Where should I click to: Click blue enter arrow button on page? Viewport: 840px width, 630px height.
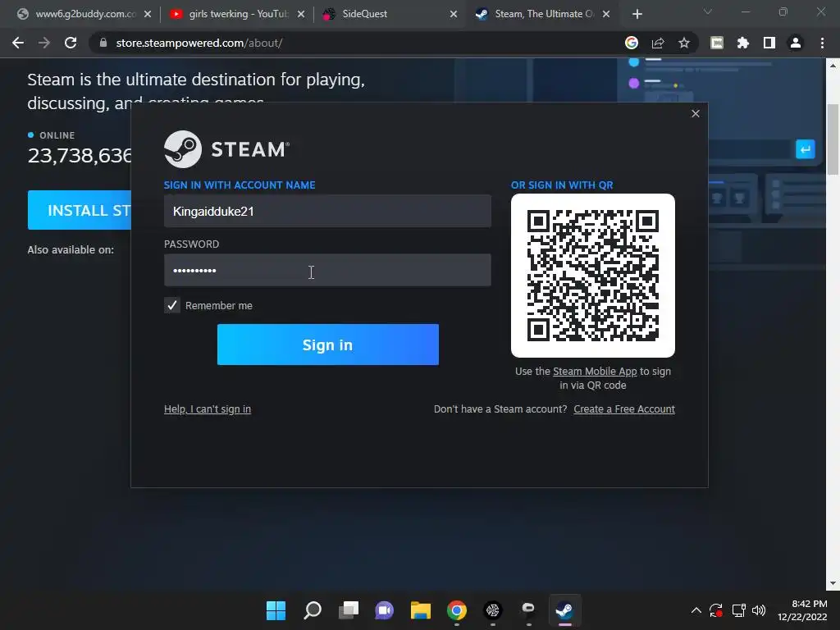tap(806, 149)
